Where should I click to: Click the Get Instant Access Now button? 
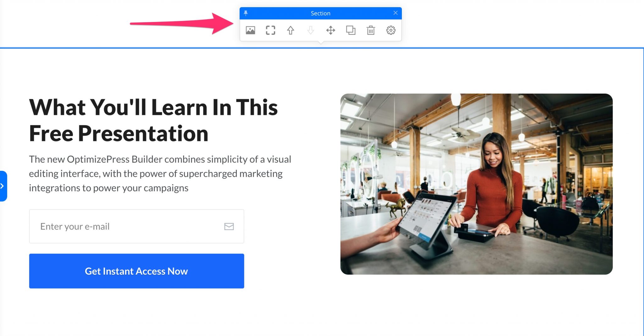tap(136, 271)
